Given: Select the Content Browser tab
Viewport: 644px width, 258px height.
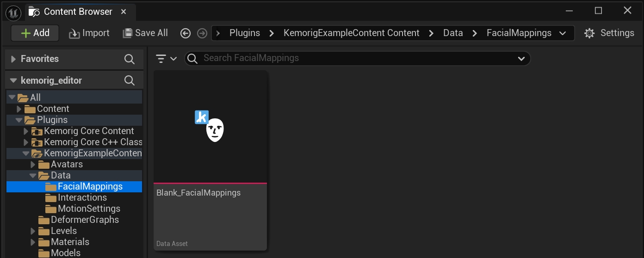Looking at the screenshot, I should [x=78, y=12].
